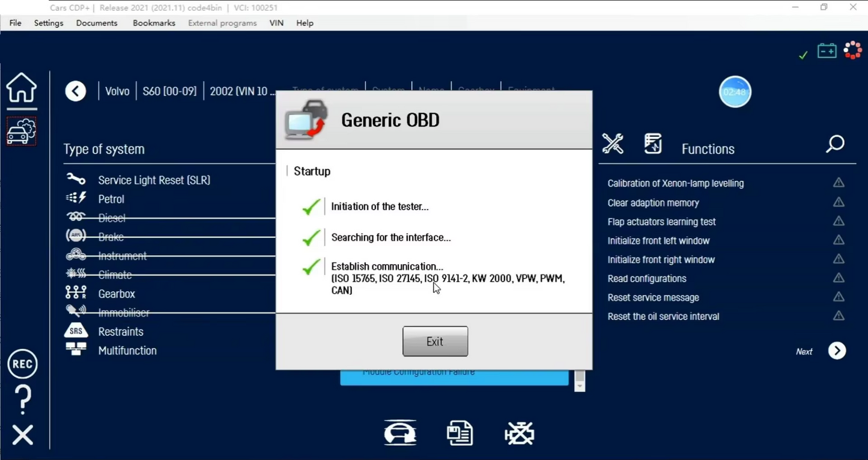Click warning triangle for Initialize front left window
This screenshot has width=868, height=460.
tap(839, 240)
